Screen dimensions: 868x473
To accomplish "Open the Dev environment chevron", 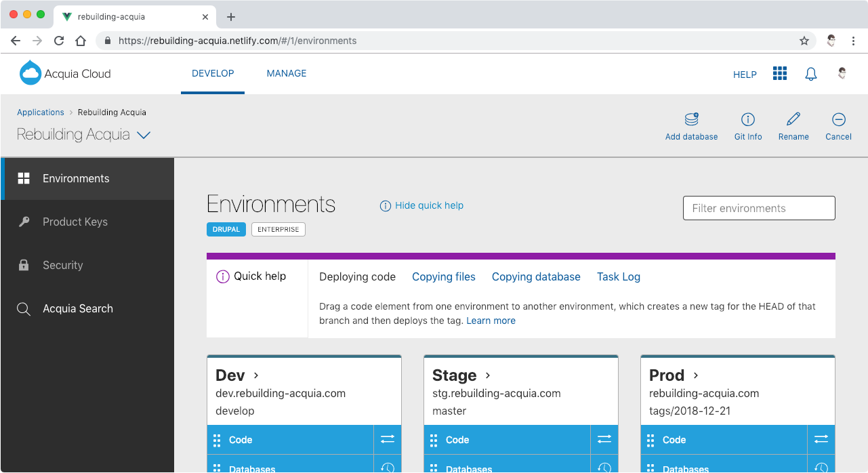I will pyautogui.click(x=256, y=375).
